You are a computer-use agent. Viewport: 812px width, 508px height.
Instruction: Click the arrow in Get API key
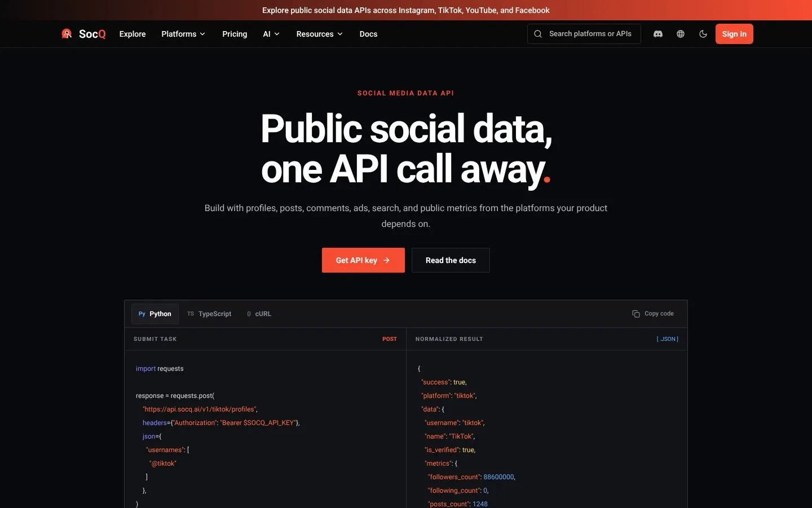click(386, 260)
